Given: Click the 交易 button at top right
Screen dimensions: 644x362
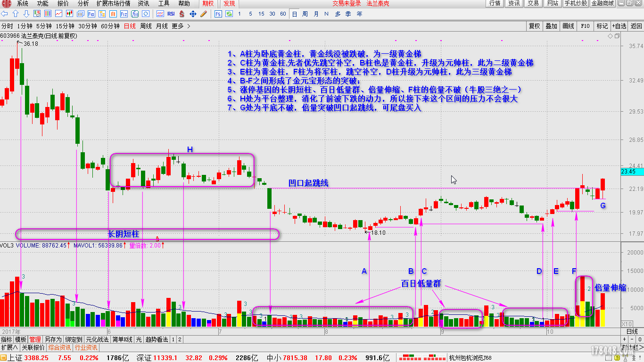Looking at the screenshot, I should click(x=533, y=3).
